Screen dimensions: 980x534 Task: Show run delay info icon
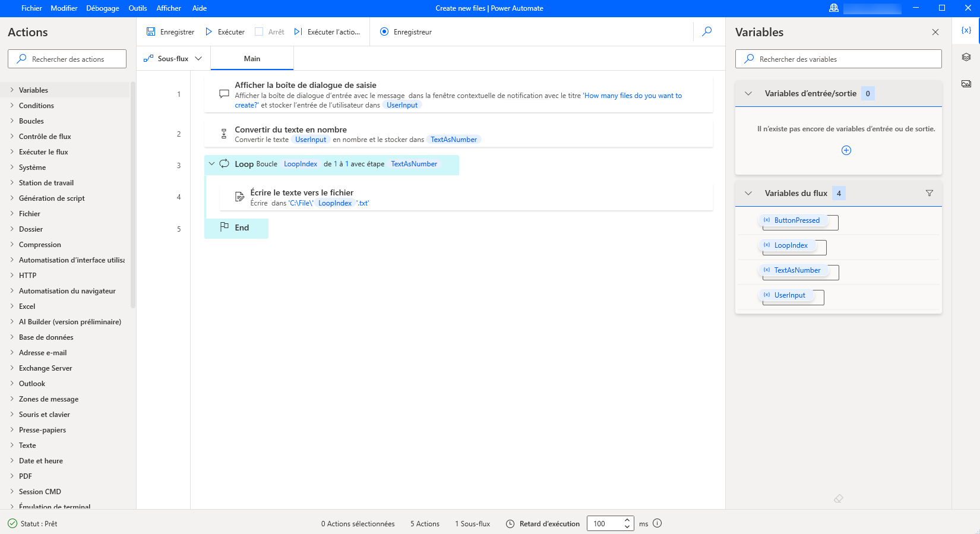point(657,523)
